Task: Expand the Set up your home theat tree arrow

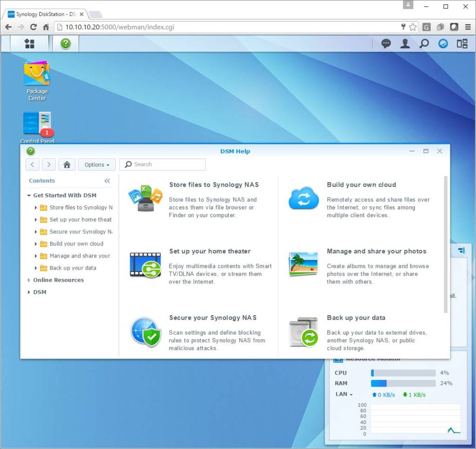Action: (35, 220)
